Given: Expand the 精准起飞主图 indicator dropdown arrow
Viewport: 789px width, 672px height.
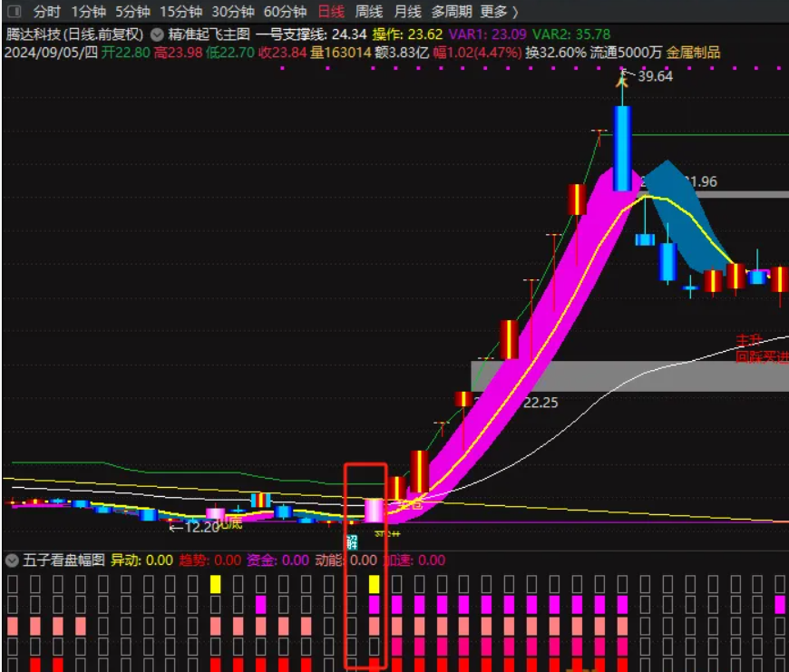Looking at the screenshot, I should coord(157,34).
